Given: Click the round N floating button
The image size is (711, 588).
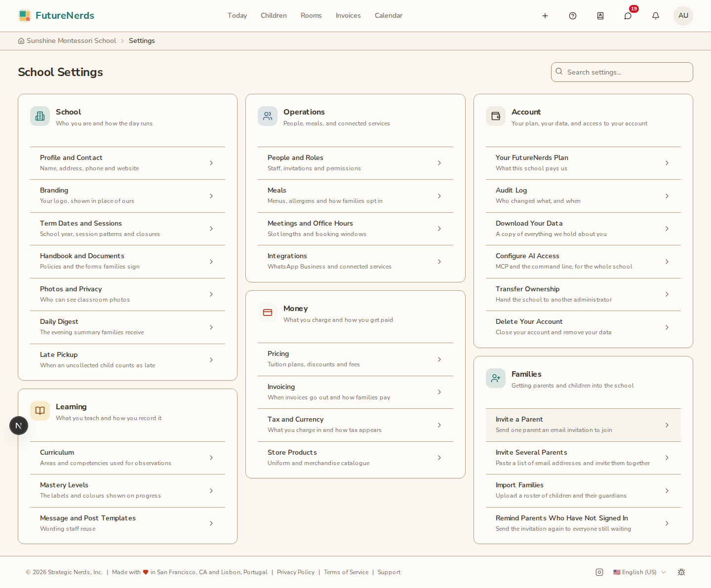Looking at the screenshot, I should tap(19, 426).
